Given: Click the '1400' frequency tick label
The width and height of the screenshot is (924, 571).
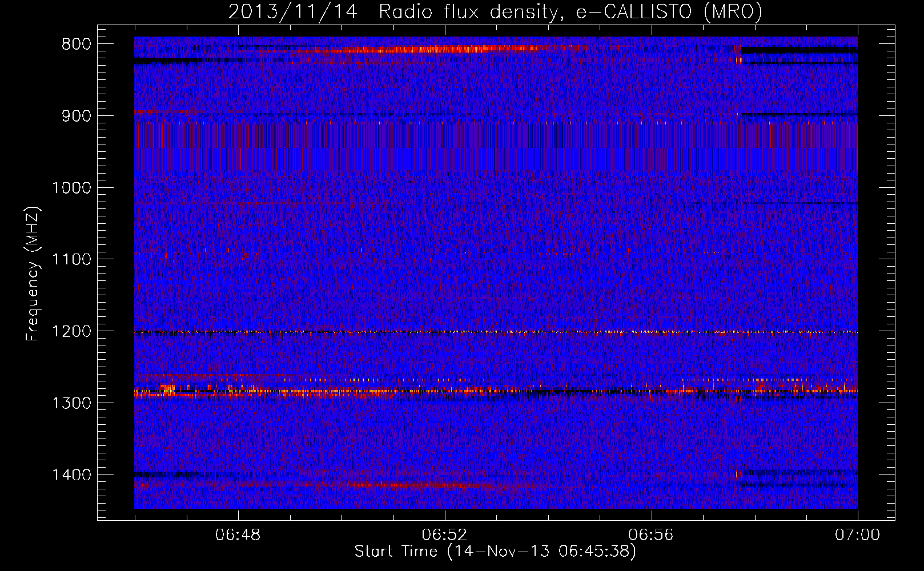Looking at the screenshot, I should pos(71,475).
